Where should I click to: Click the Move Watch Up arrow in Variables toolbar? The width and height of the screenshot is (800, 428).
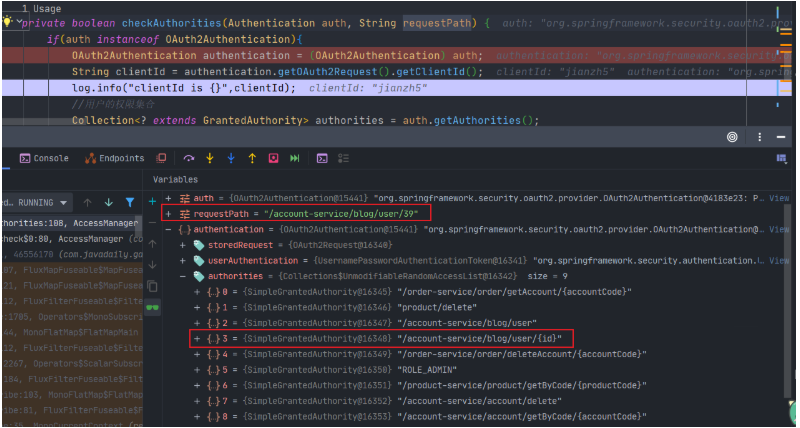click(152, 244)
